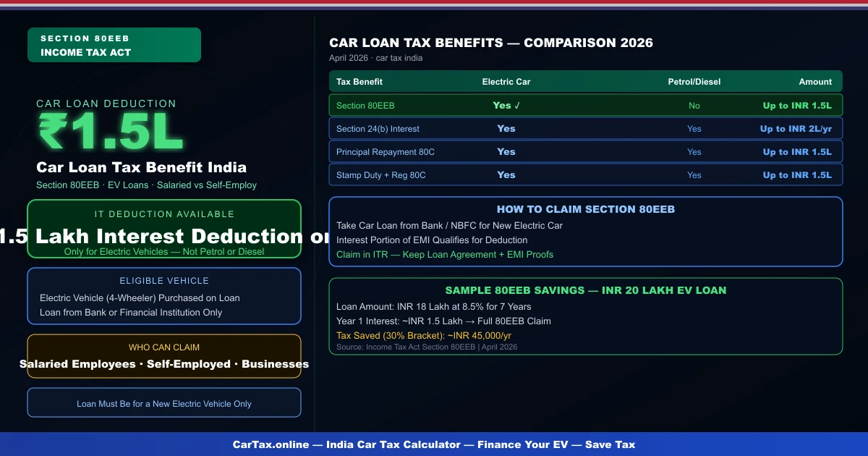Click the ELIGIBLE VEHICLE panel title
Screen dimensions: 868x456
[x=164, y=281]
